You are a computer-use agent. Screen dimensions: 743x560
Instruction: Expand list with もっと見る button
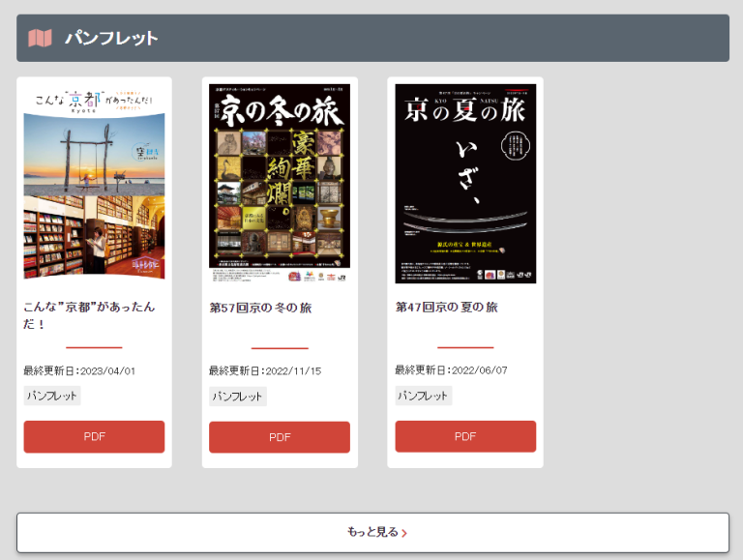[x=372, y=532]
